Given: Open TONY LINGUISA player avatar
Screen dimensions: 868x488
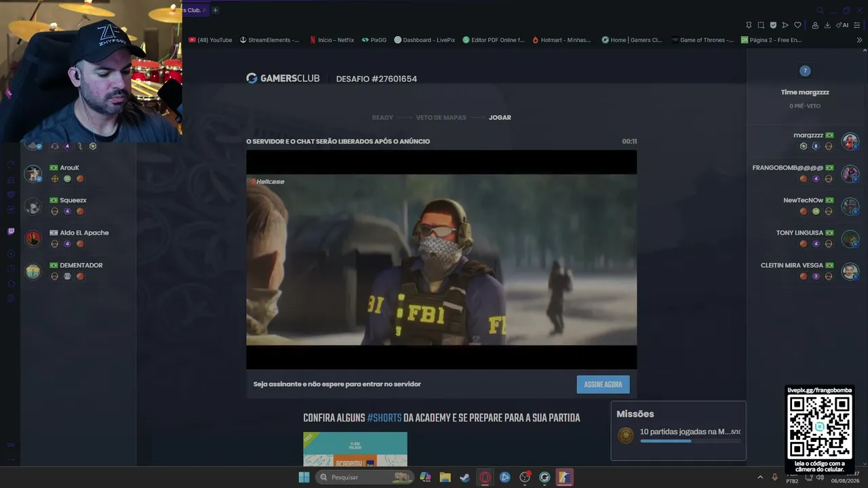Looking at the screenshot, I should [x=850, y=239].
